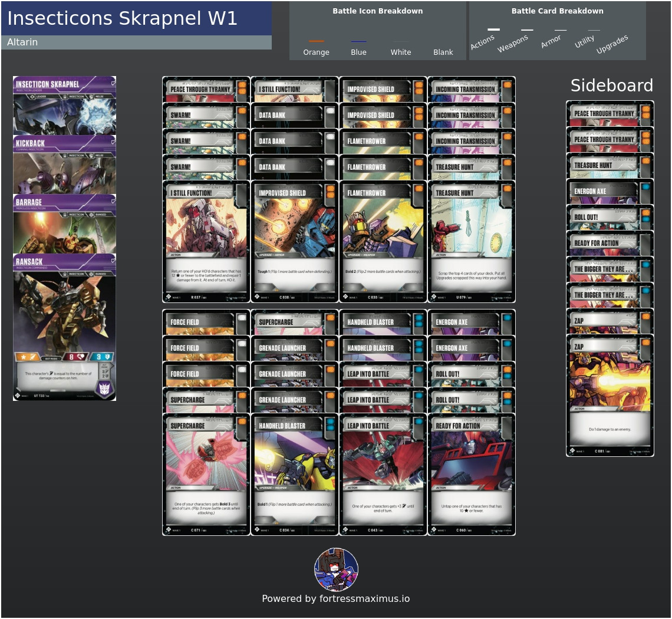Open the main deck Peace Through Tyranny card
Viewport: 672px width, 619px height.
click(206, 89)
